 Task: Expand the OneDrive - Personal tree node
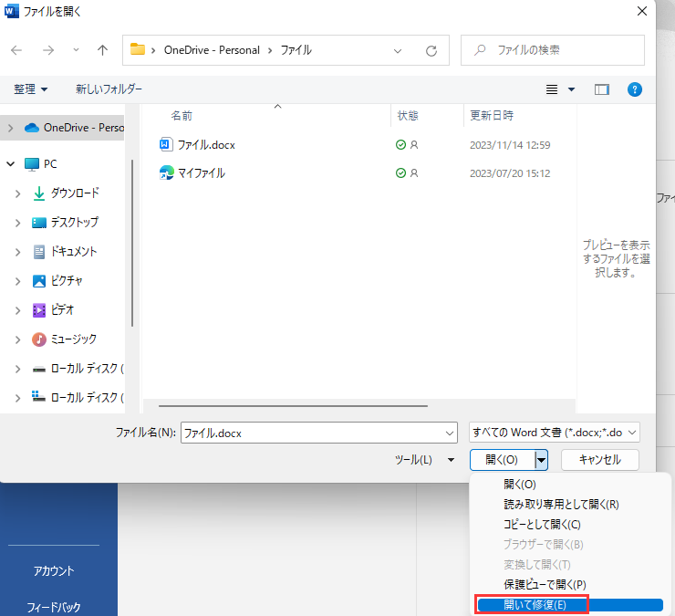coord(11,128)
